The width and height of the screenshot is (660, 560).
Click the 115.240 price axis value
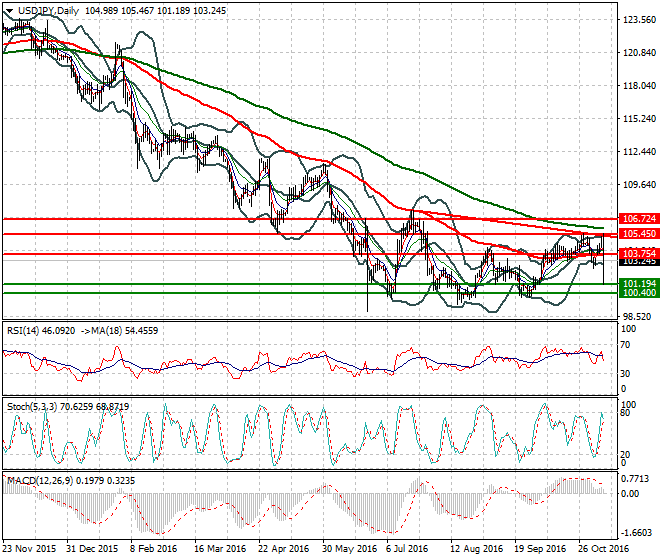pyautogui.click(x=639, y=119)
